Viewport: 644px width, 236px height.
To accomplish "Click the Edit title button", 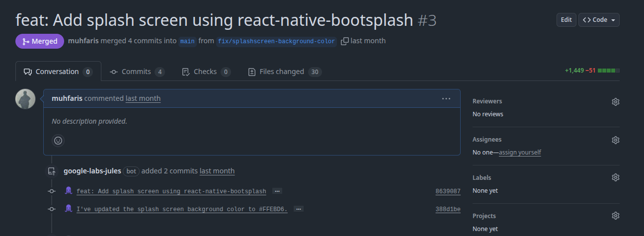I will coord(566,20).
